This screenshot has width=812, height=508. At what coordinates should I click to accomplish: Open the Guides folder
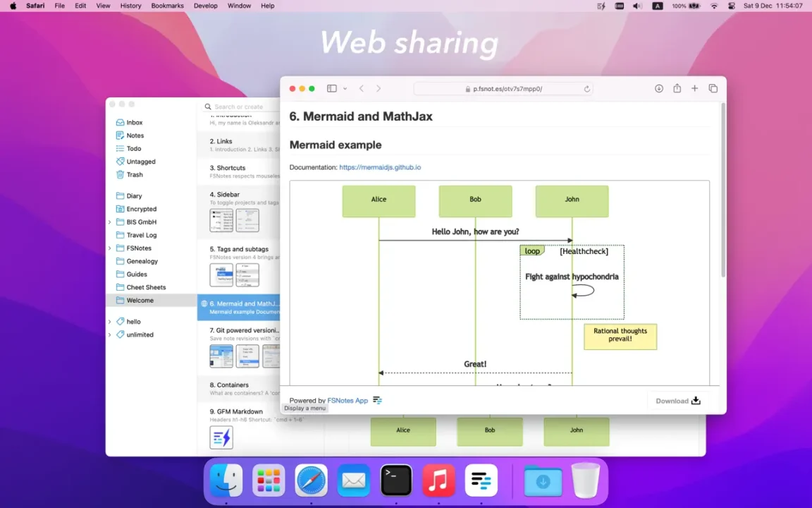tap(137, 274)
